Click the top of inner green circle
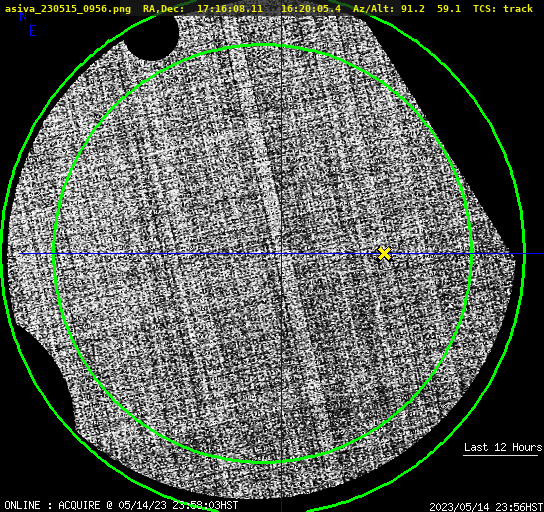This screenshot has width=544, height=512. (x=263, y=45)
